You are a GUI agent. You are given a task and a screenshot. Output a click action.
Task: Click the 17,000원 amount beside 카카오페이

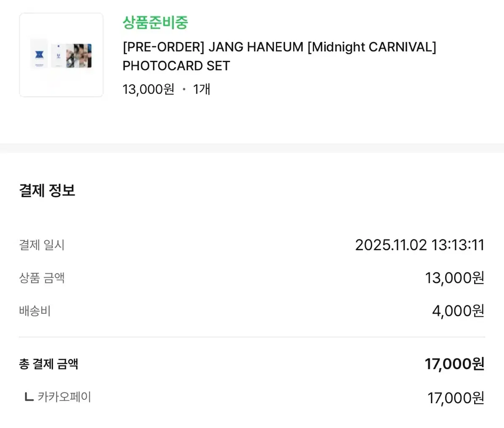pyautogui.click(x=456, y=398)
